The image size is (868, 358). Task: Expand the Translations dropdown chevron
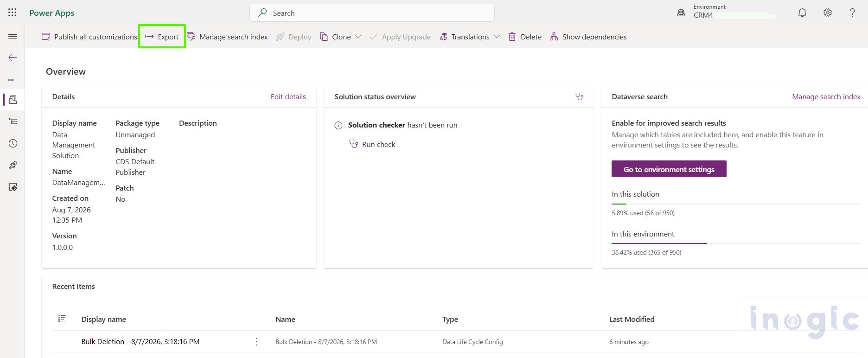pos(497,37)
